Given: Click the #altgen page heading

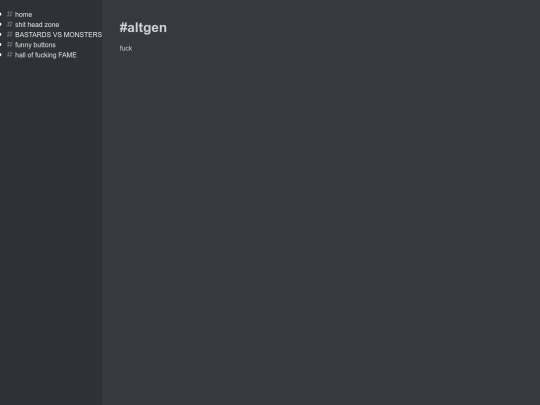Looking at the screenshot, I should pyautogui.click(x=143, y=28).
